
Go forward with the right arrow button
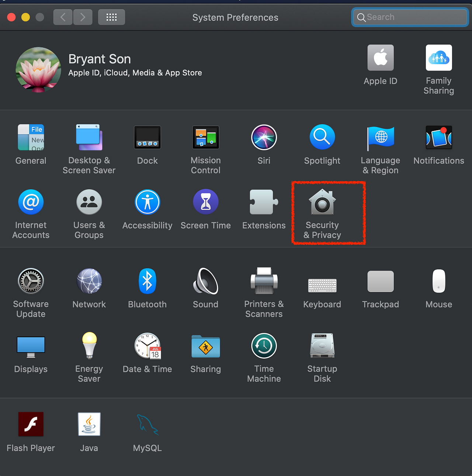(83, 17)
